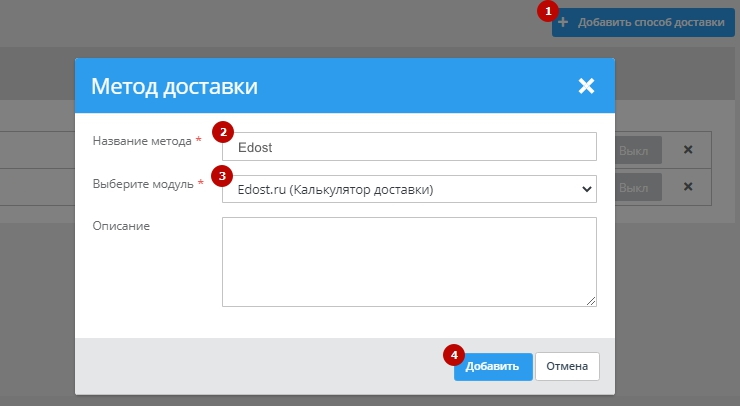Click the plus icon on add delivery button
The image size is (740, 406).
tap(564, 22)
